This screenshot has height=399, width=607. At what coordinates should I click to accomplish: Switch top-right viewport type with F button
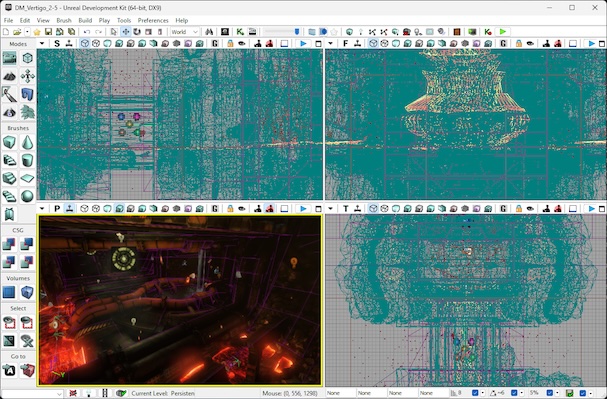coord(346,43)
